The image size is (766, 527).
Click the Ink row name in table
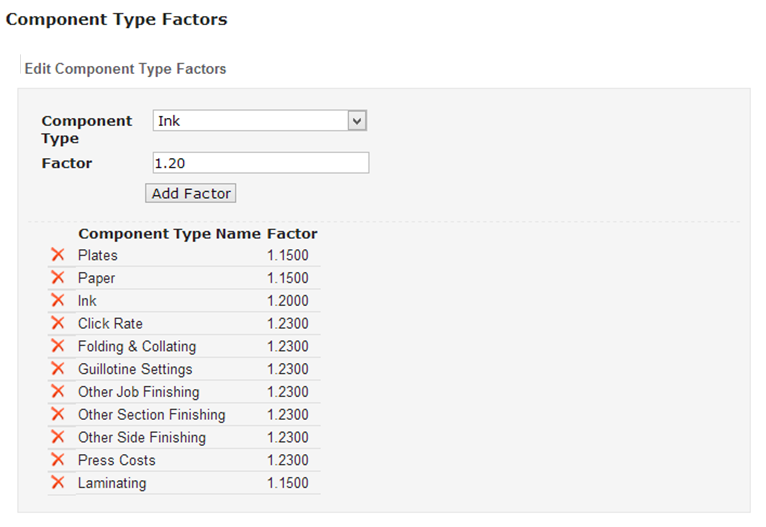tap(88, 301)
